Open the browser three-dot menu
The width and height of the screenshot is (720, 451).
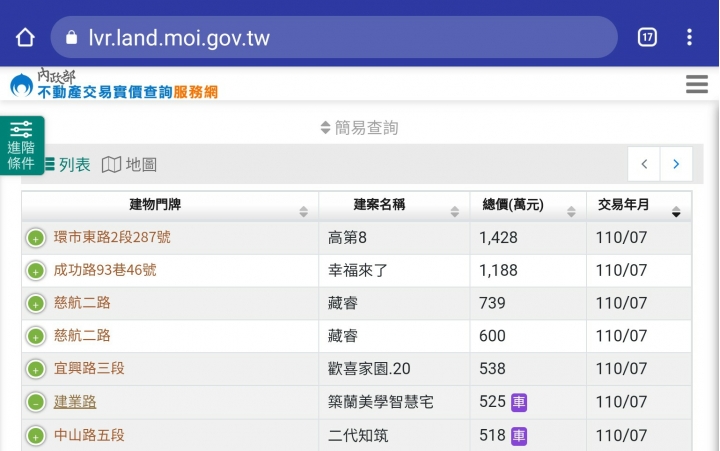[x=689, y=37]
